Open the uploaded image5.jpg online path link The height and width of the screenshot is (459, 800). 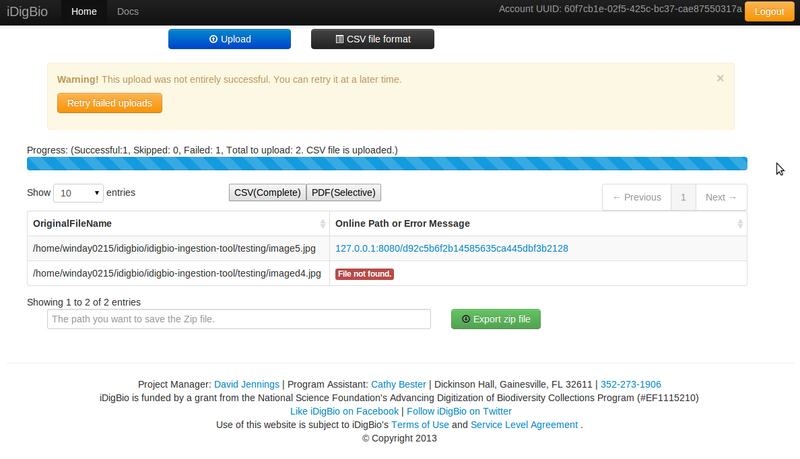pos(452,248)
